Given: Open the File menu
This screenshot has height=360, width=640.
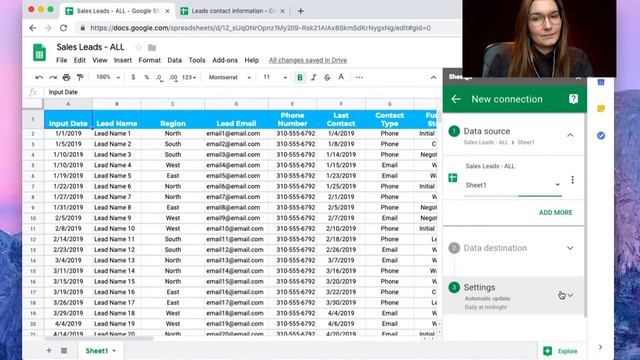Looking at the screenshot, I should point(62,60).
